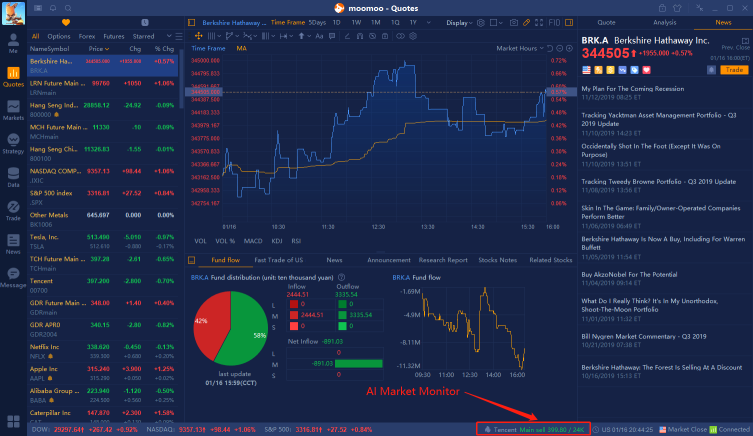Open the Quotes section in sidebar

tap(13, 77)
